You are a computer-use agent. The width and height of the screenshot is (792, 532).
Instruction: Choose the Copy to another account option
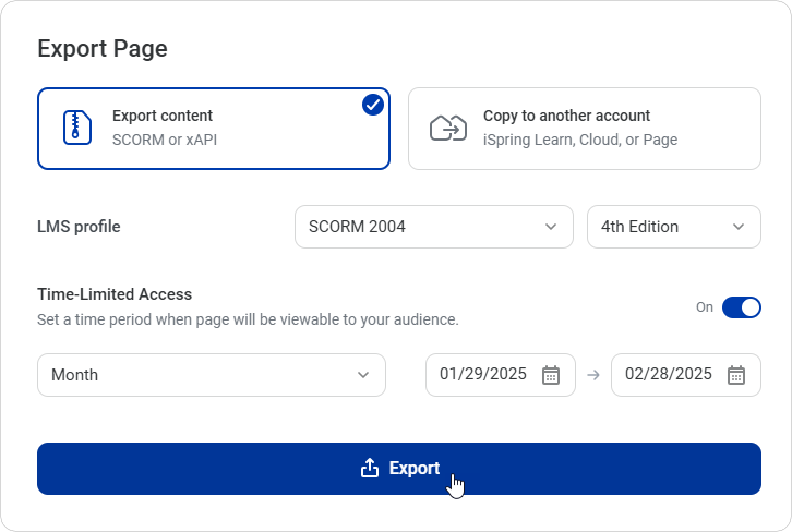(584, 129)
